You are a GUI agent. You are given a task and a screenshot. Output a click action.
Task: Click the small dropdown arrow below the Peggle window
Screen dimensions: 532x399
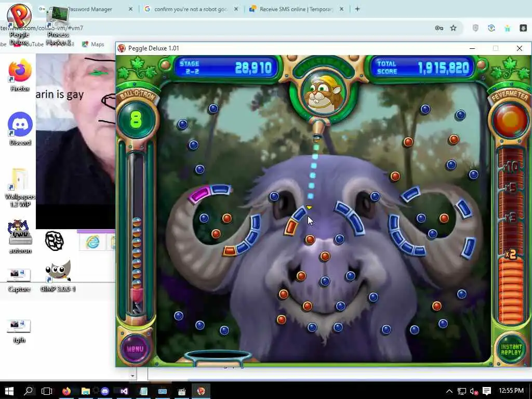point(132,376)
